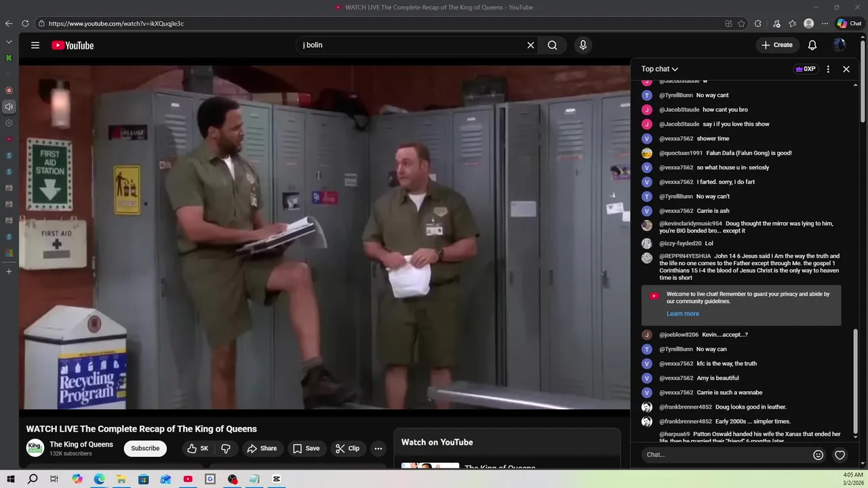Follow the Learn more community guidelines link
868x488 pixels.
pyautogui.click(x=682, y=314)
